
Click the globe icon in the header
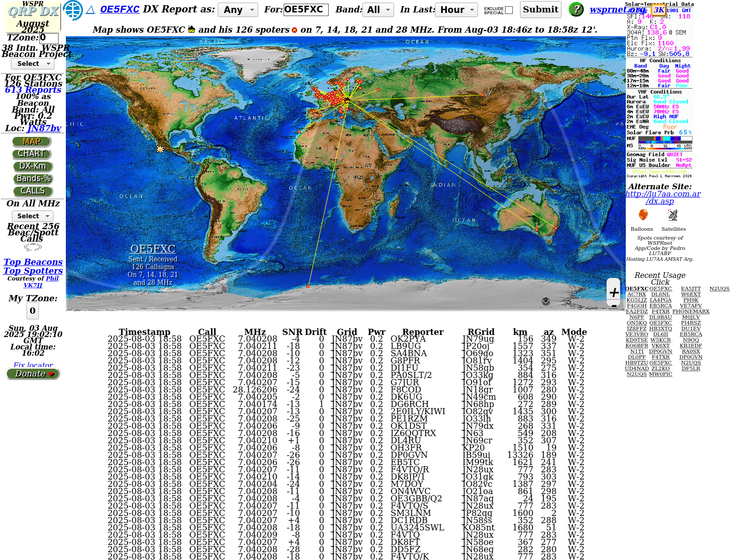(73, 10)
